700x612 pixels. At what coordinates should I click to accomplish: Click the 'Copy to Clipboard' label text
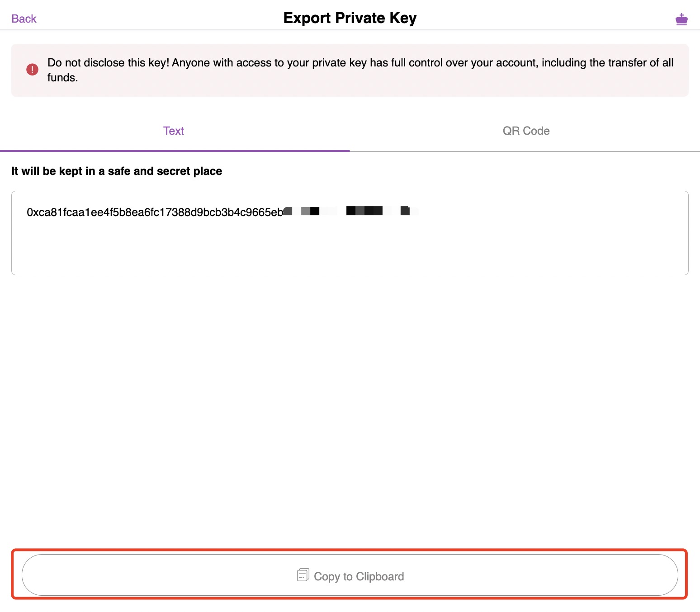(359, 576)
